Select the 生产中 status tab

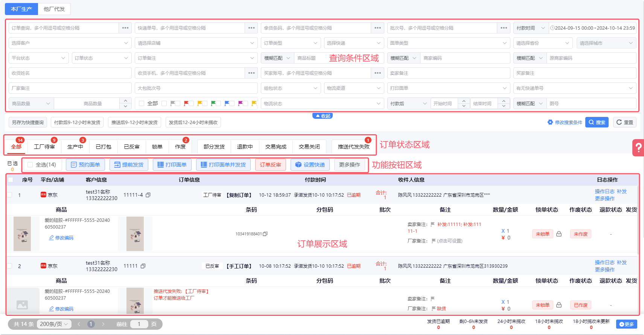pyautogui.click(x=75, y=147)
